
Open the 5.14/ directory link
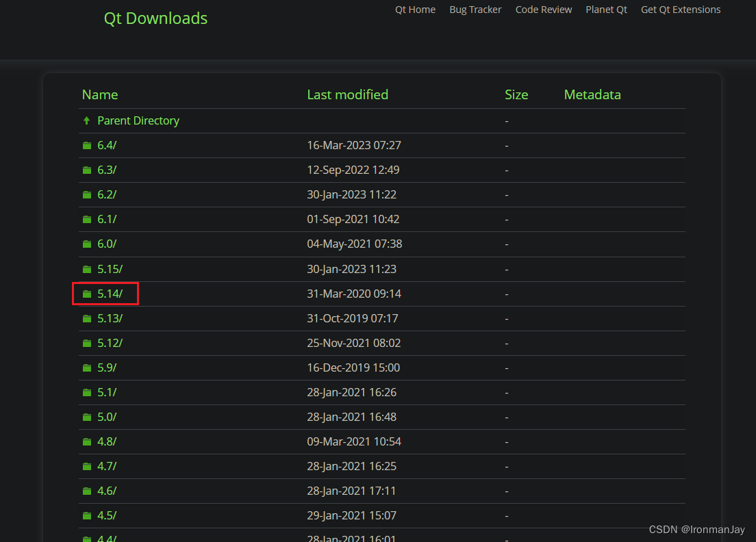[110, 294]
